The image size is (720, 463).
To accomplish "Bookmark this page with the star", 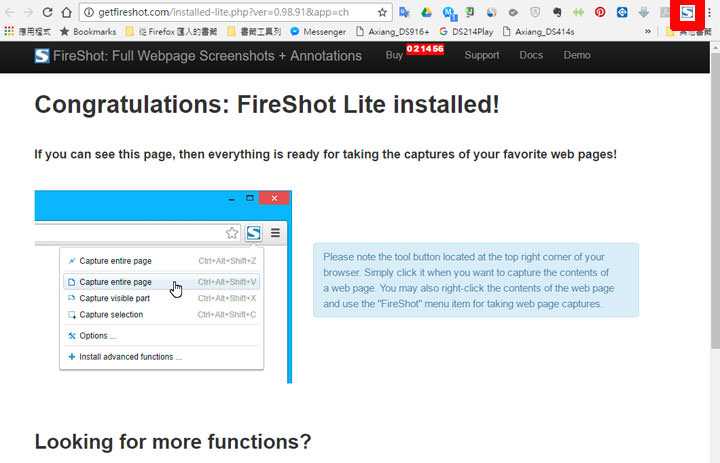I will (382, 12).
